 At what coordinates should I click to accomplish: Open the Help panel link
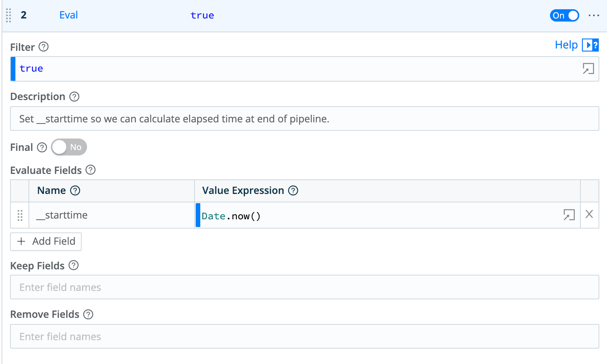pos(576,45)
